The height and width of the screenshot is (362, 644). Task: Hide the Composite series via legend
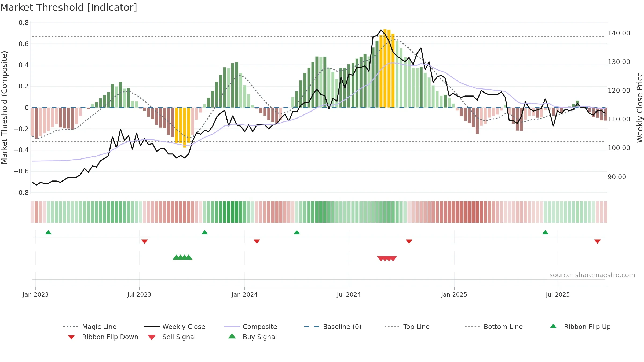[251, 327]
